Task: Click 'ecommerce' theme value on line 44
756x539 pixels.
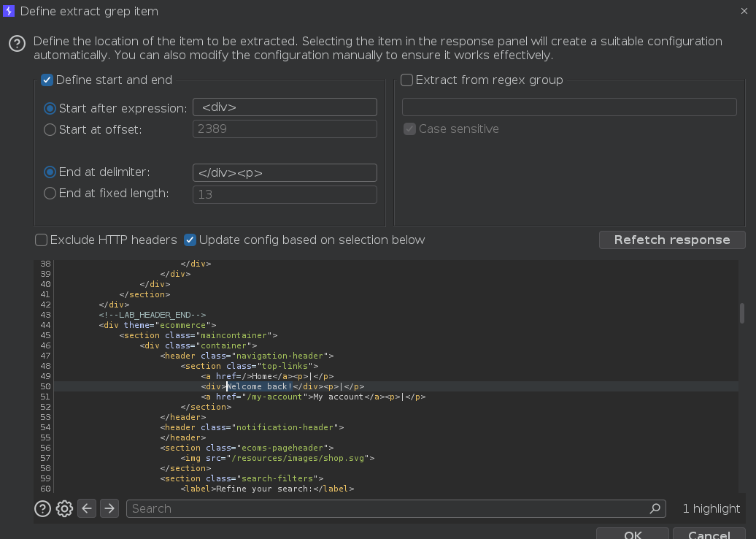Action: [x=183, y=325]
